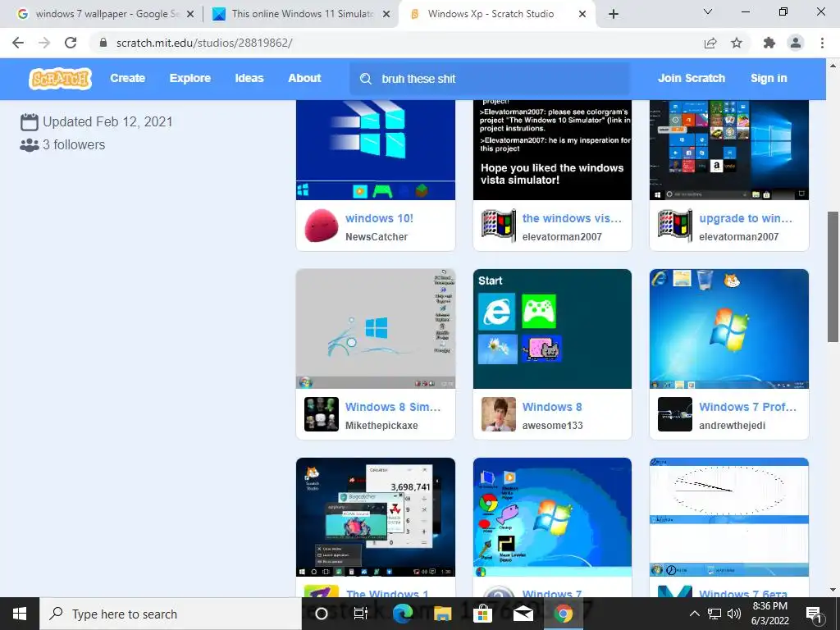The width and height of the screenshot is (840, 630).
Task: Open Windows 7 Professional desktop thumbnail
Action: coord(729,329)
